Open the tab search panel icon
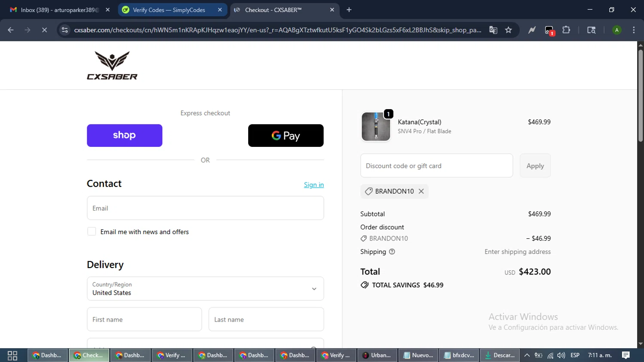This screenshot has height=362, width=644. [591, 30]
